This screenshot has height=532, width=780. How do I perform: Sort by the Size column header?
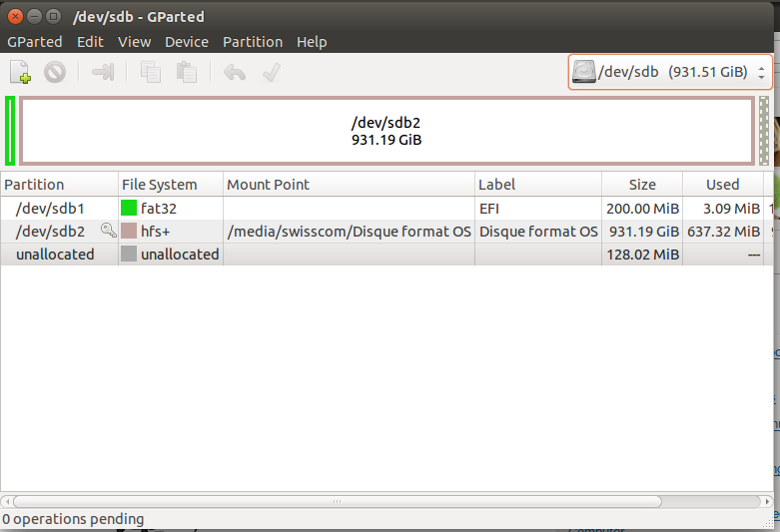(642, 185)
